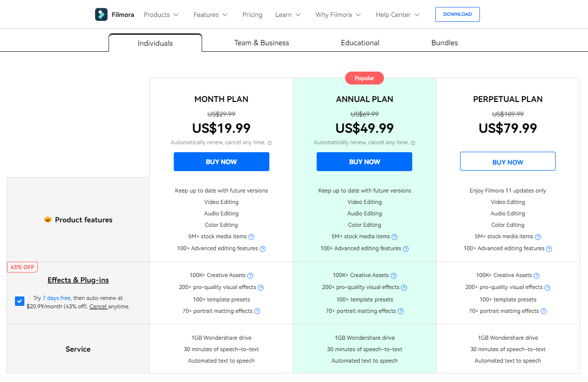Viewport: 588px width, 382px height.
Task: Click help icon beside Perpetual Plan visual effects
Action: point(548,287)
